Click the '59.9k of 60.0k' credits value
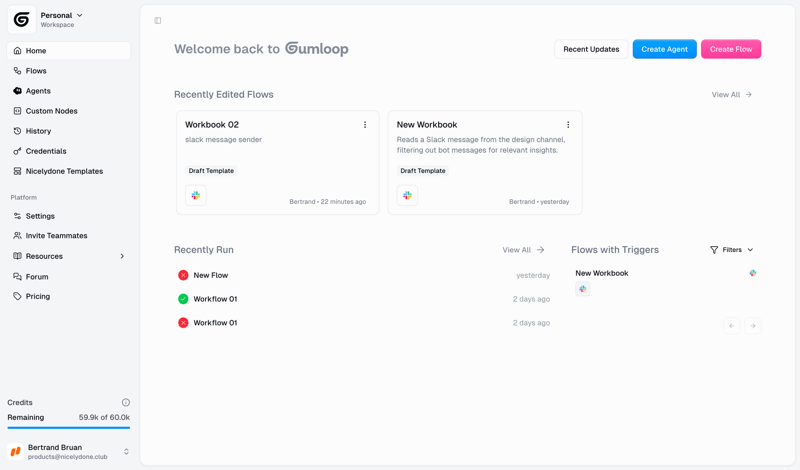The width and height of the screenshot is (800, 470). 104,417
